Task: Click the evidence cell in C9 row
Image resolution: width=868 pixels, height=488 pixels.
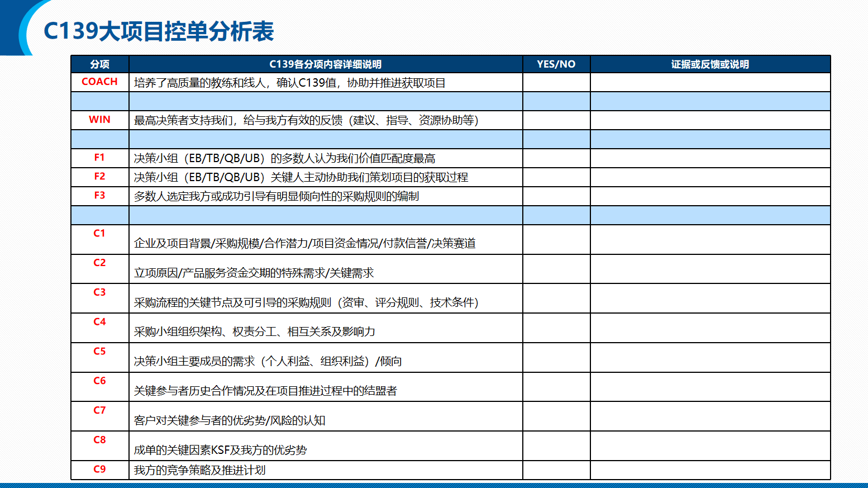Action: coord(710,470)
